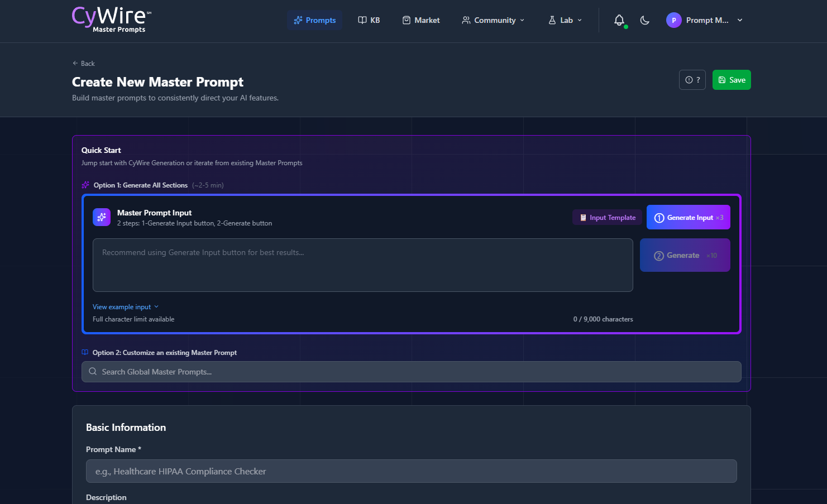
Task: Go Back to previous page
Action: pos(84,64)
